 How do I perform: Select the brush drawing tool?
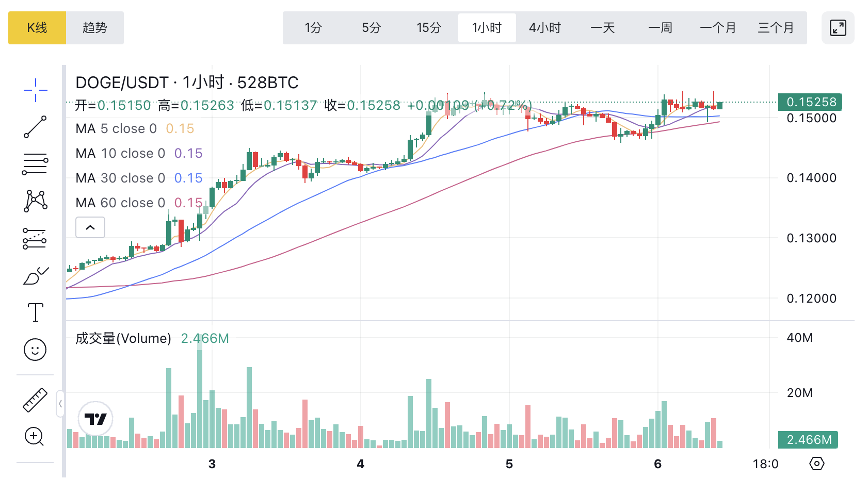coord(35,276)
